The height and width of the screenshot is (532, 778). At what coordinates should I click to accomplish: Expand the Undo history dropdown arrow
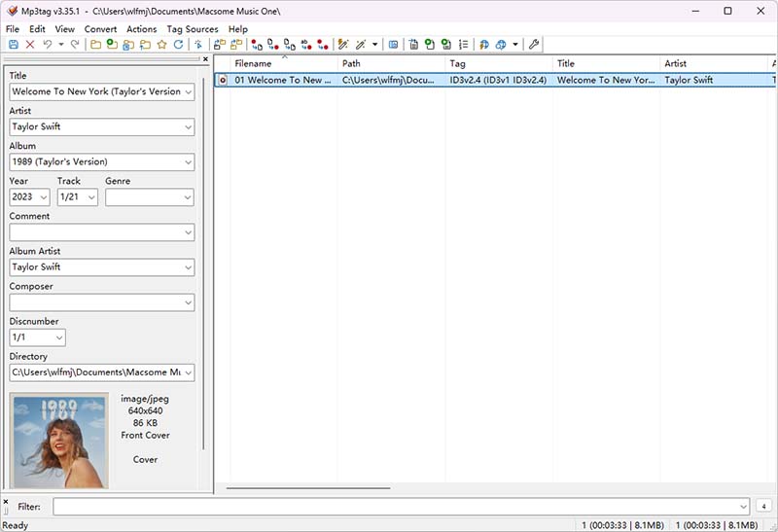(61, 45)
